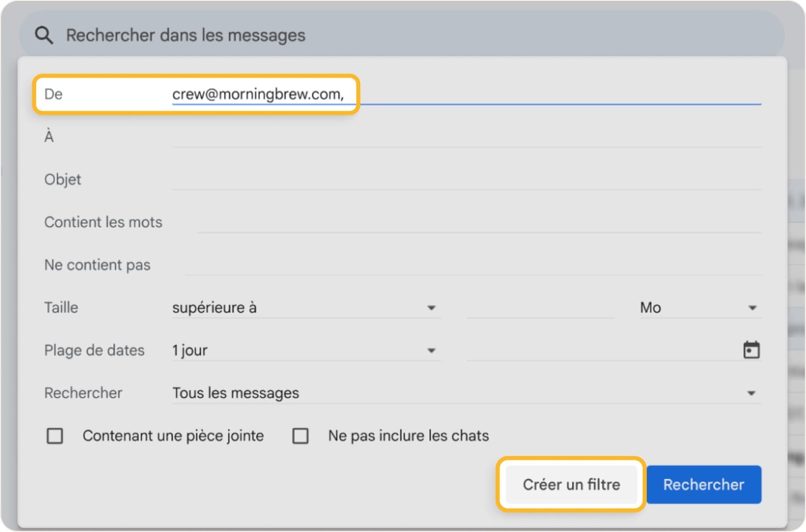Click the "Rechercher dans les messages" search bar
This screenshot has width=806, height=532.
tap(186, 34)
